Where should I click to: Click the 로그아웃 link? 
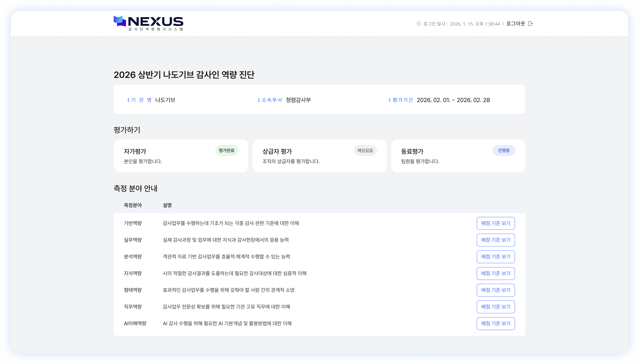[515, 23]
